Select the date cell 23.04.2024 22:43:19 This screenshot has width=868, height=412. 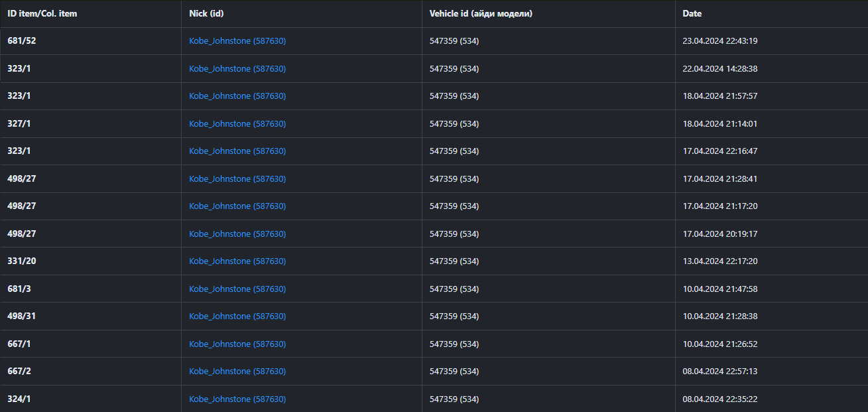719,41
